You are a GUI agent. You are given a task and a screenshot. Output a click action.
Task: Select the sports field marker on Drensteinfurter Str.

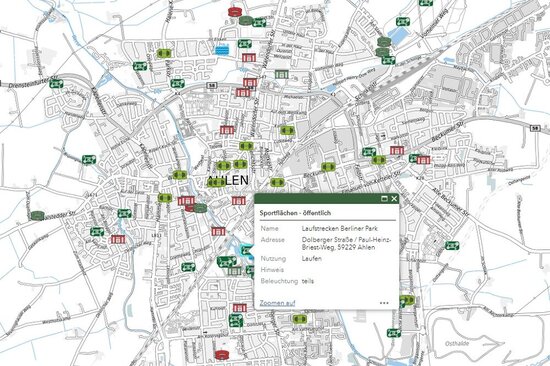coord(56,84)
